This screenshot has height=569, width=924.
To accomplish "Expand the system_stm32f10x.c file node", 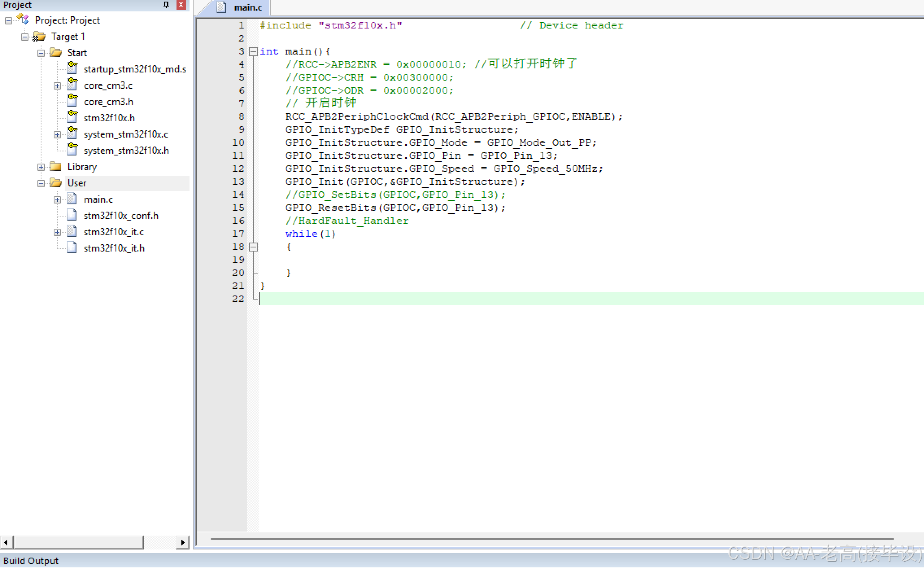I will point(57,134).
